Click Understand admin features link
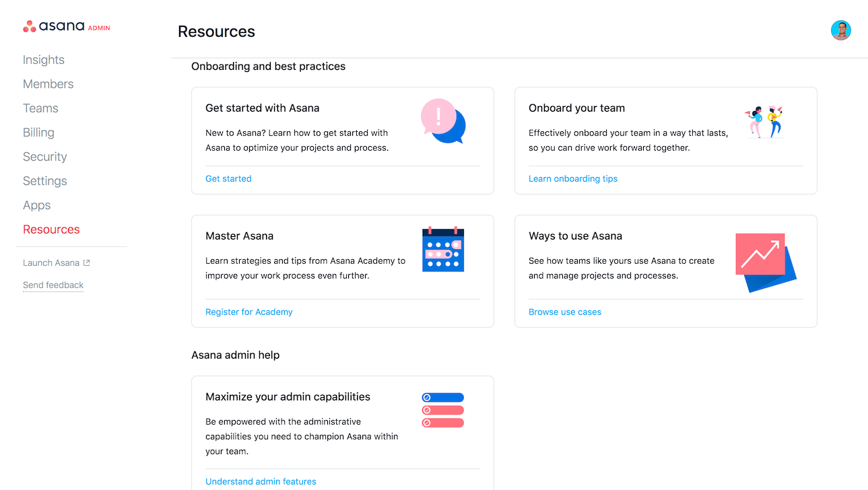 coord(261,481)
